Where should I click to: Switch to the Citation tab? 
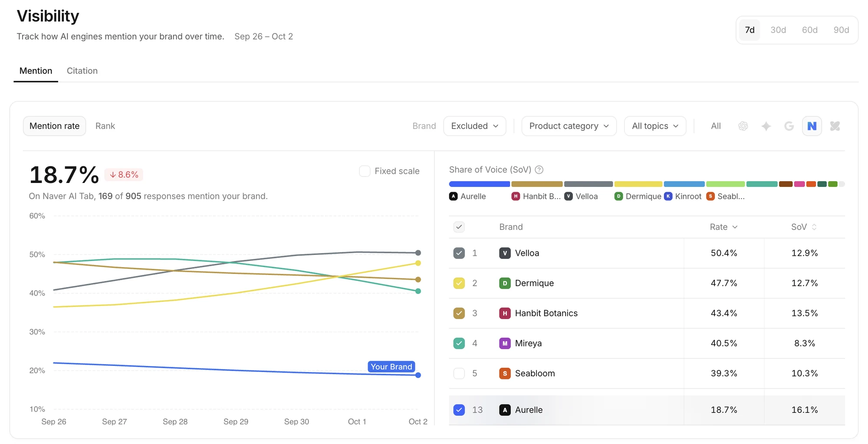click(82, 71)
